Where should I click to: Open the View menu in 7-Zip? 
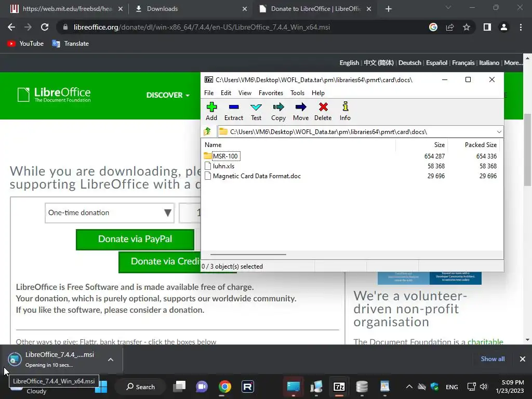point(245,93)
